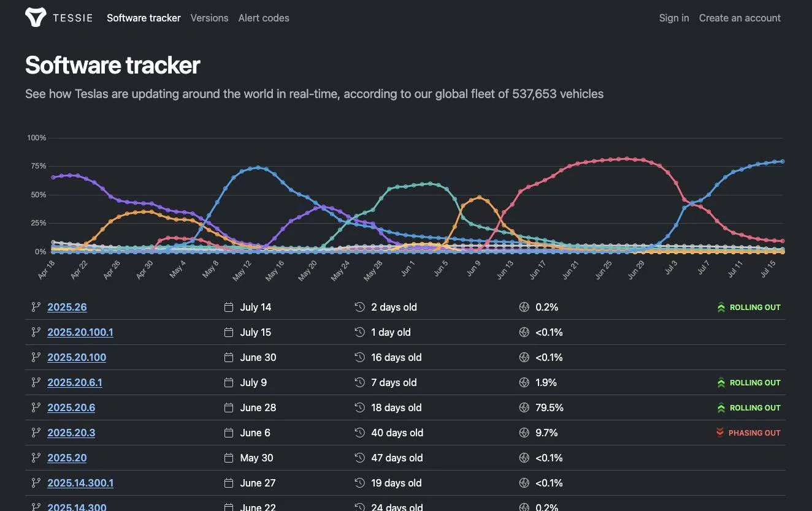812x511 pixels.
Task: Click the Tessie logo icon
Action: coord(36,18)
